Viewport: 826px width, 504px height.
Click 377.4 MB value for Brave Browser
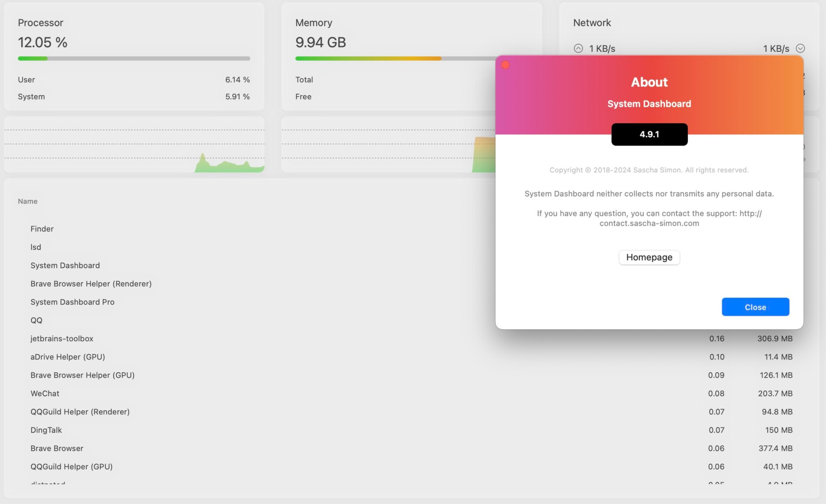(775, 448)
